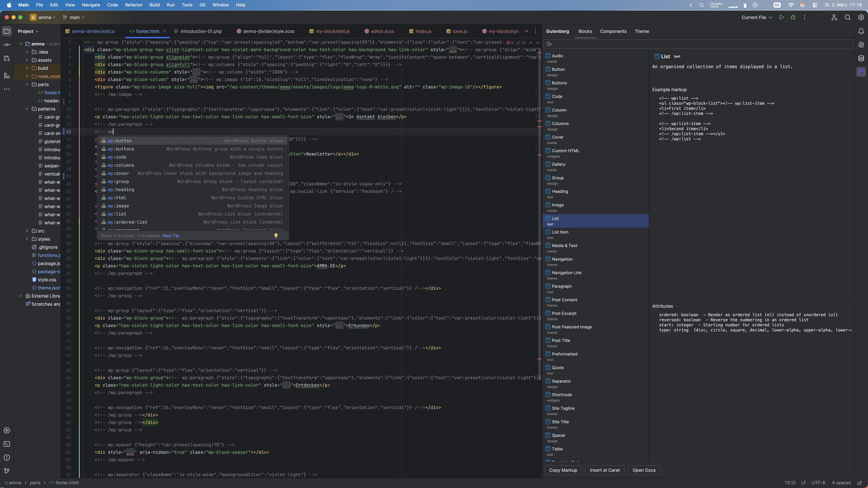Open the Terminal tool window icon
The image size is (868, 488).
click(7, 444)
